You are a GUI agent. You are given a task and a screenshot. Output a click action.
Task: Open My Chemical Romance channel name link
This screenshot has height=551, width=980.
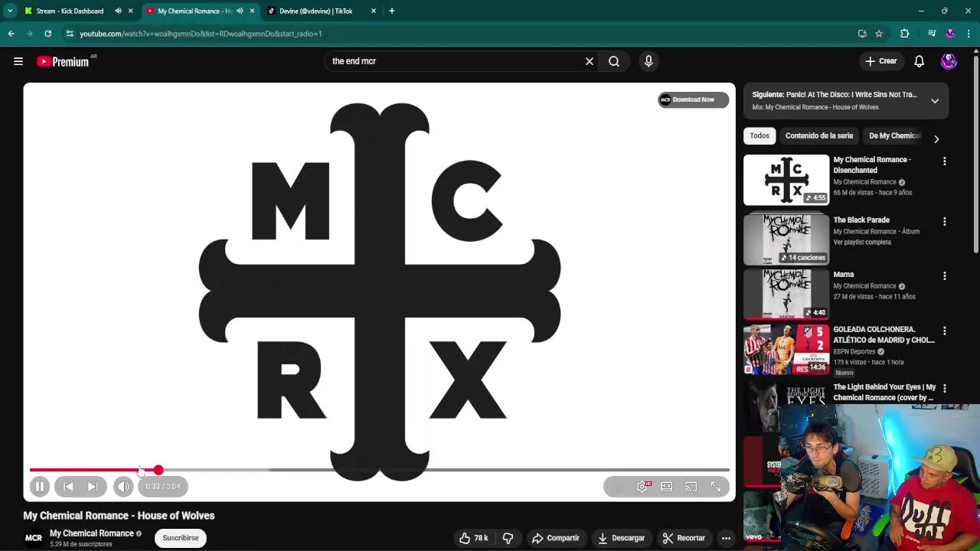(x=92, y=533)
